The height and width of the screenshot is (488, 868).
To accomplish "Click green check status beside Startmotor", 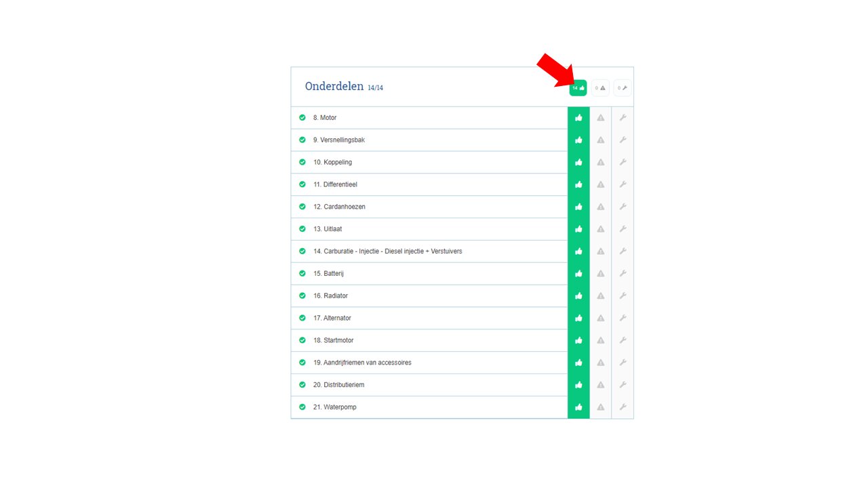I will [x=302, y=340].
